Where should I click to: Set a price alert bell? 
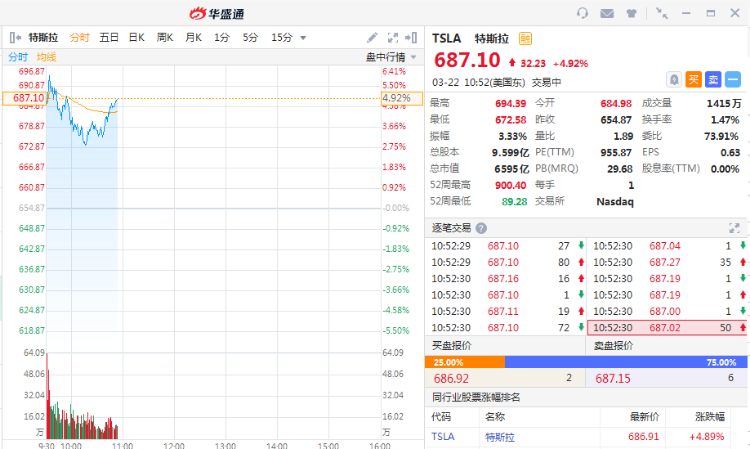675,79
